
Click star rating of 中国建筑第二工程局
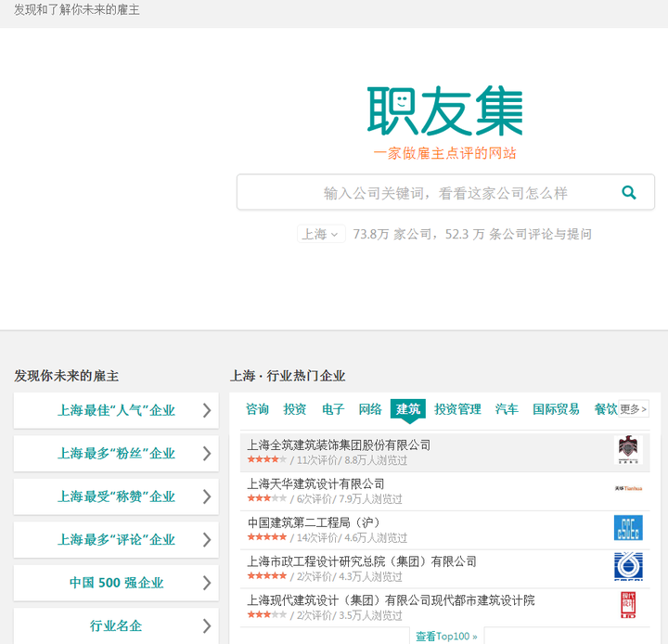(266, 537)
